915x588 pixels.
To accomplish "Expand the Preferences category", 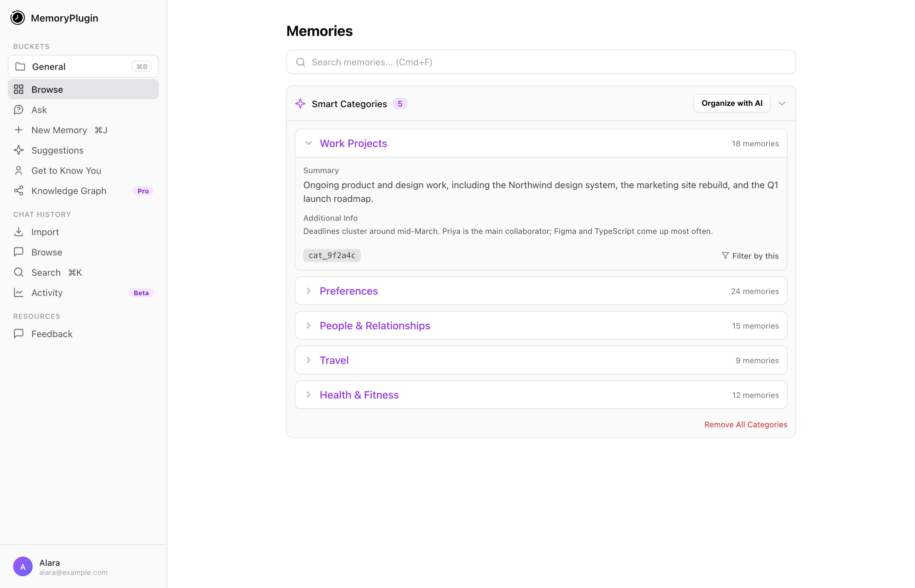I will 308,291.
